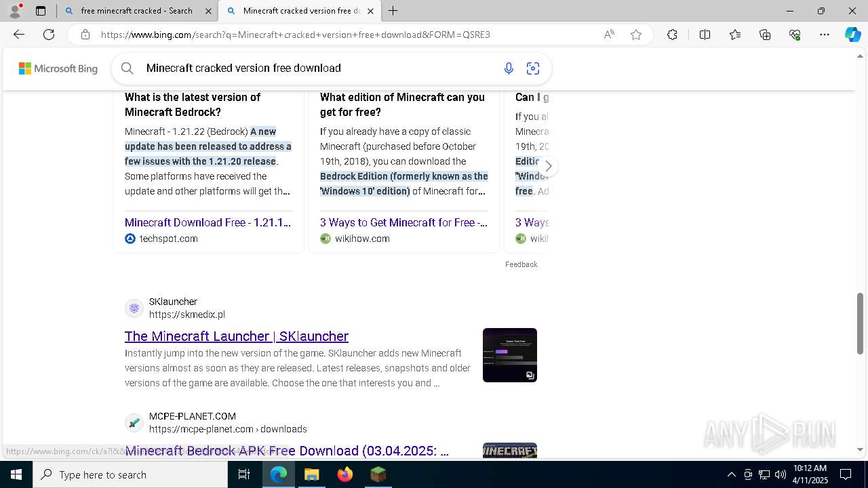Viewport: 868px width, 488px height.
Task: Open Edge Settings and more menu
Action: pyautogui.click(x=825, y=35)
